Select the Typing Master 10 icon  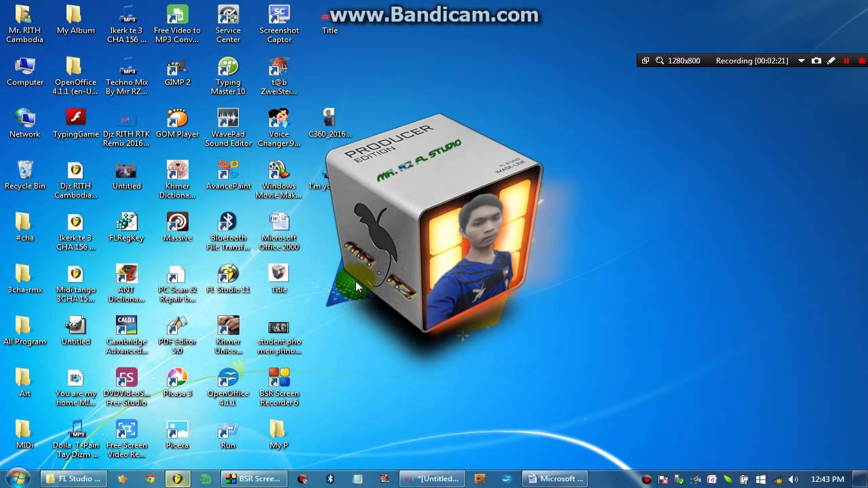pyautogui.click(x=228, y=76)
